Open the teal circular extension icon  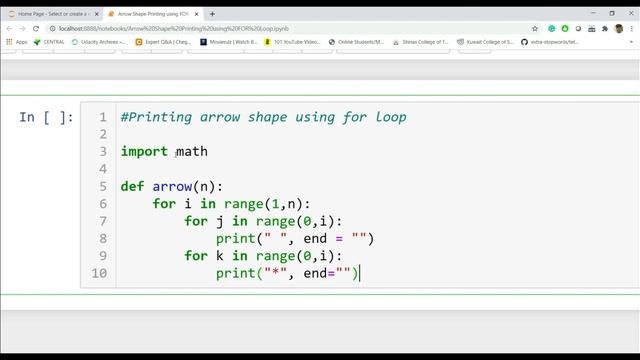click(x=551, y=29)
